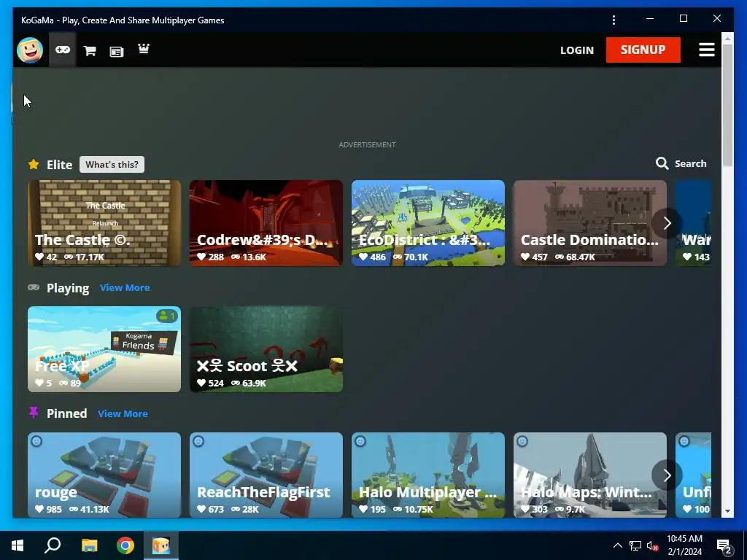Open the notification center icon
The height and width of the screenshot is (560, 747).
tap(724, 545)
